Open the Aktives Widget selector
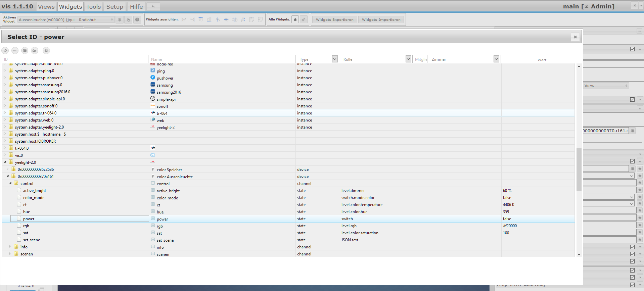644x291 pixels. tap(66, 20)
